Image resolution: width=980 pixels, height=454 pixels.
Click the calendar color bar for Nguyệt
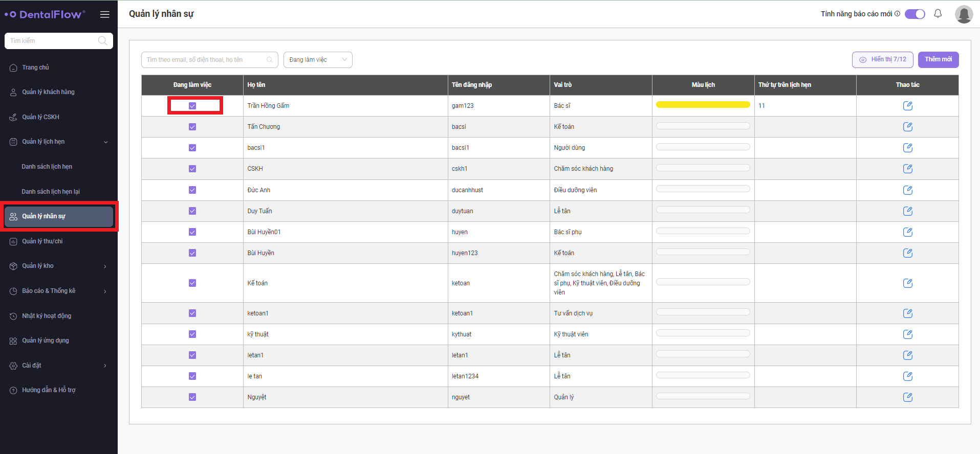coord(703,396)
